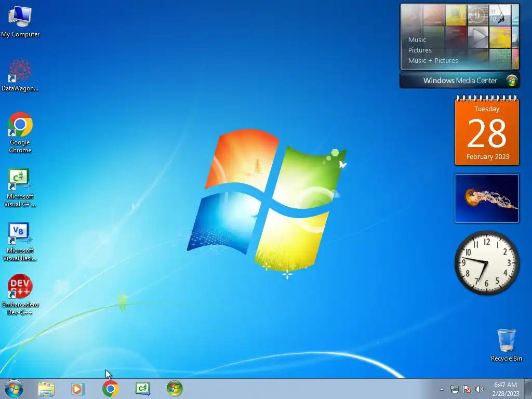Open the Windows Start menu orb
The height and width of the screenshot is (399, 532).
pyautogui.click(x=14, y=389)
